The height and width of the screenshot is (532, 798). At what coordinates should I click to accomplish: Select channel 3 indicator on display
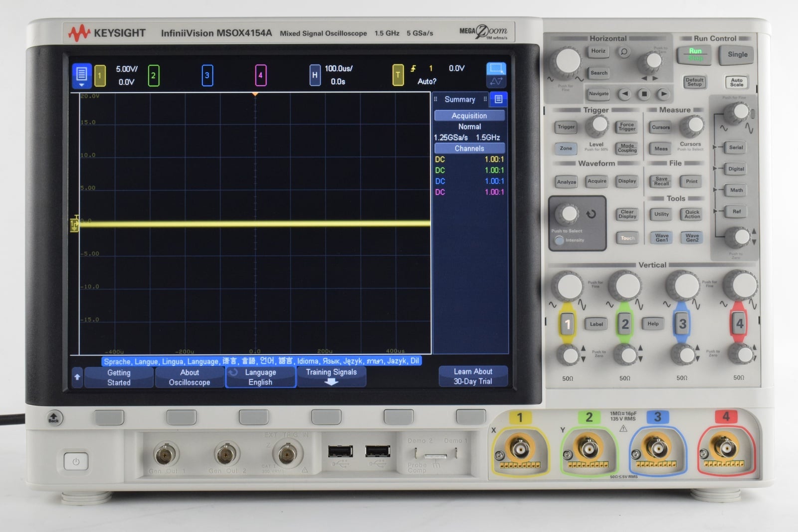pos(207,76)
